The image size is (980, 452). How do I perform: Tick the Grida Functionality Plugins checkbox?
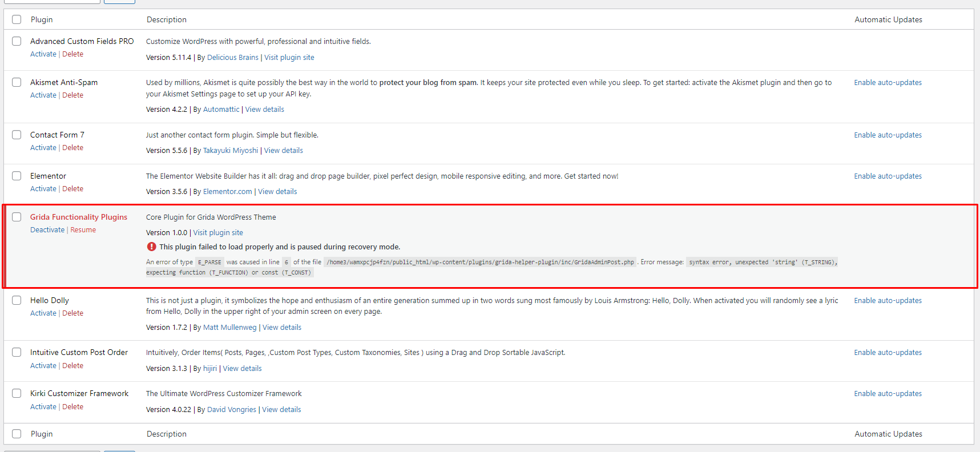tap(17, 217)
